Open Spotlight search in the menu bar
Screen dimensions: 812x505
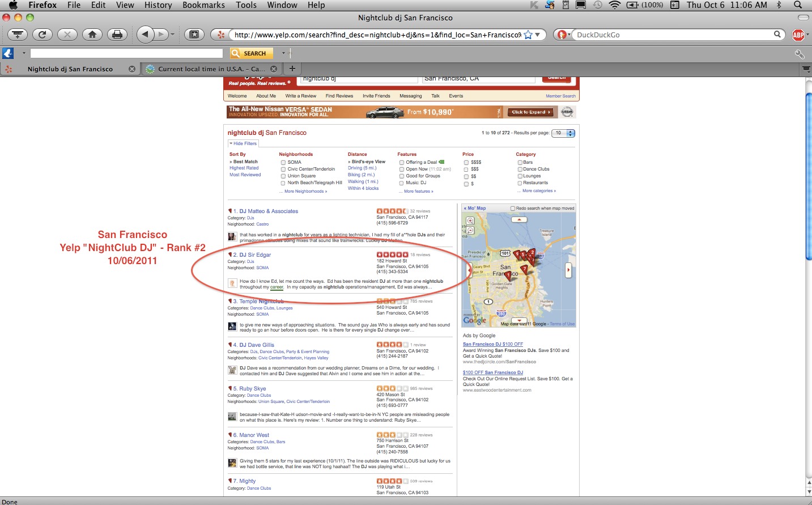798,5
